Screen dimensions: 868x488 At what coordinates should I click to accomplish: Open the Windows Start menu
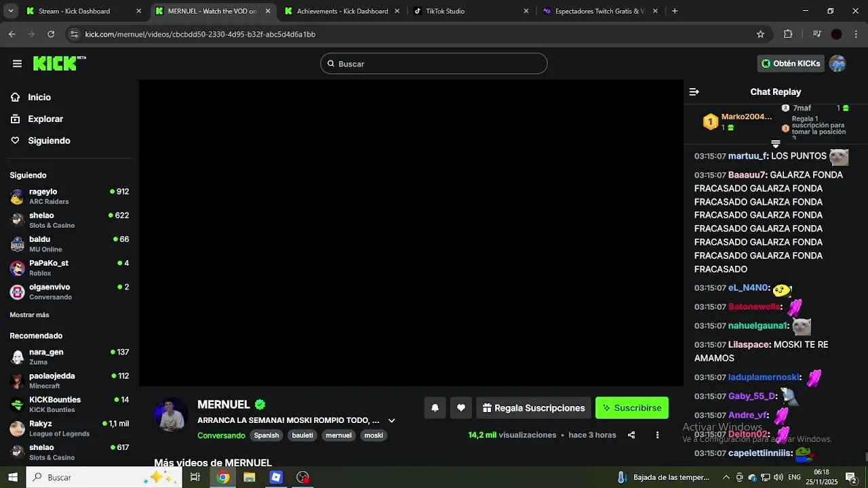[13, 477]
